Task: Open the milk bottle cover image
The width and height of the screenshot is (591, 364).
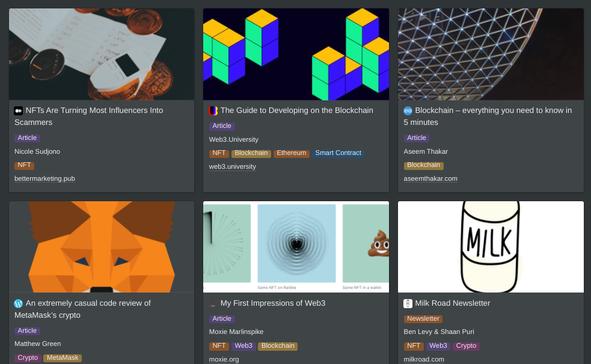Action: click(491, 247)
